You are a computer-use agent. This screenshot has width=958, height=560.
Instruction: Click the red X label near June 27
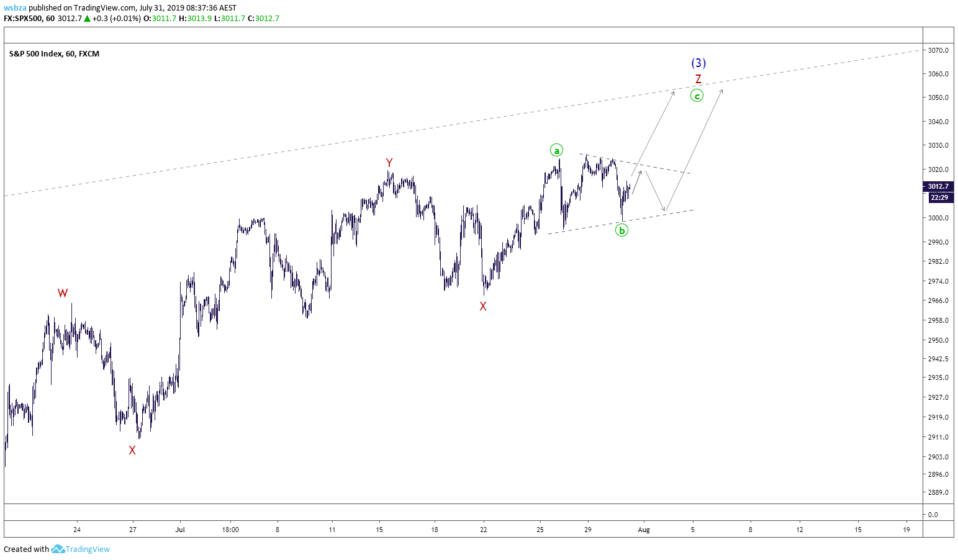coord(132,450)
